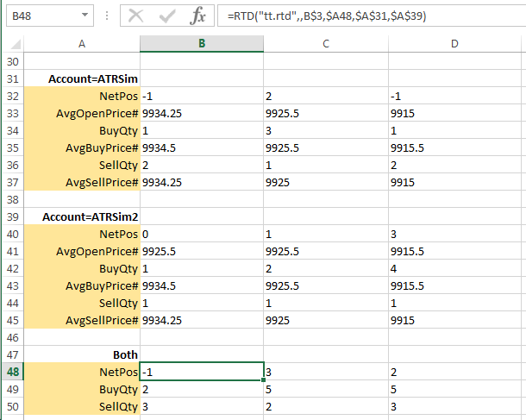Click cell B33 value 9934.25

(x=202, y=113)
